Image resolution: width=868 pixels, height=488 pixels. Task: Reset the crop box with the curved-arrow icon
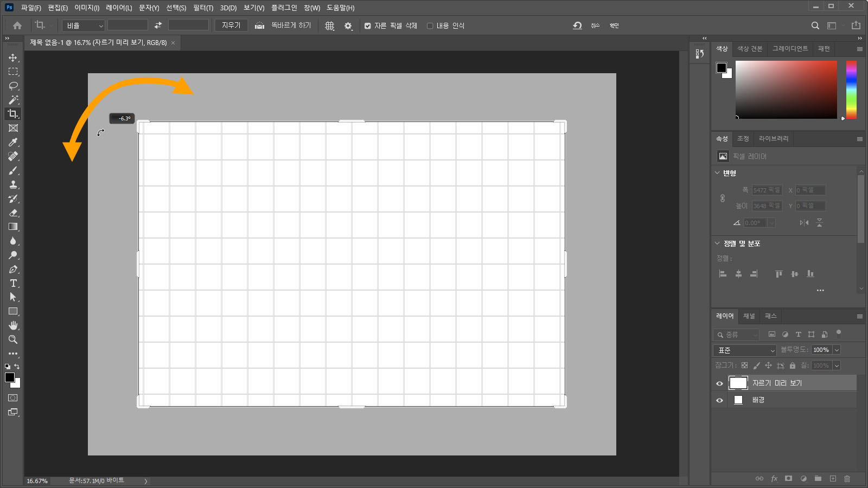click(577, 25)
